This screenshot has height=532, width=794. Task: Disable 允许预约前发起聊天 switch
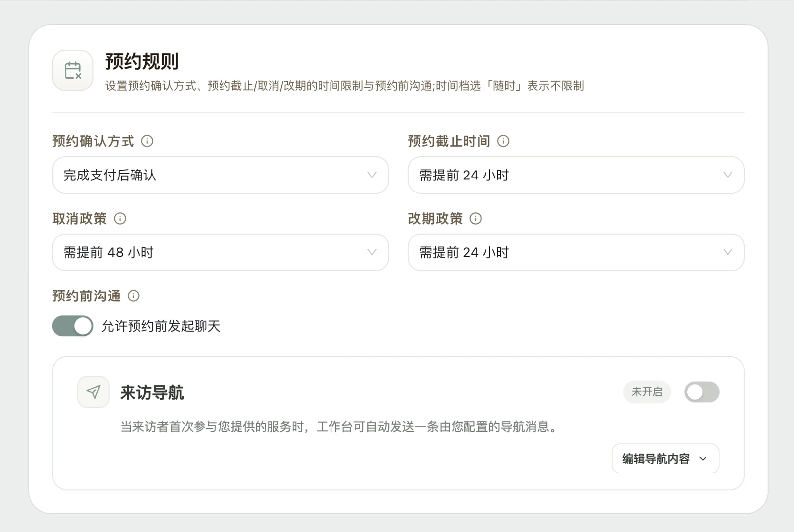[x=72, y=326]
